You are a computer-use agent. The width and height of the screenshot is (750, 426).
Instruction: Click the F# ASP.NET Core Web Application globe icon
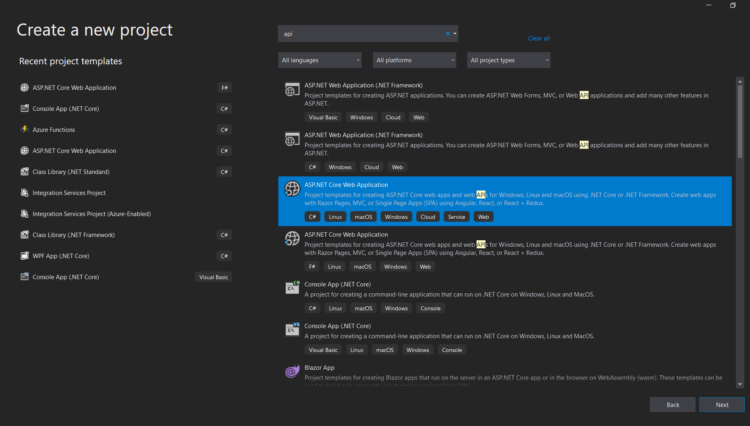tap(292, 239)
